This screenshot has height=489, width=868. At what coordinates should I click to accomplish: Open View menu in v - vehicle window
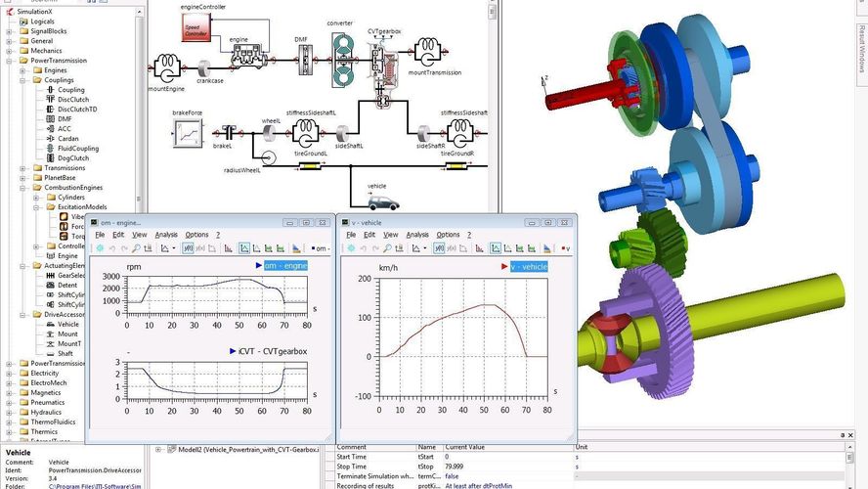391,235
